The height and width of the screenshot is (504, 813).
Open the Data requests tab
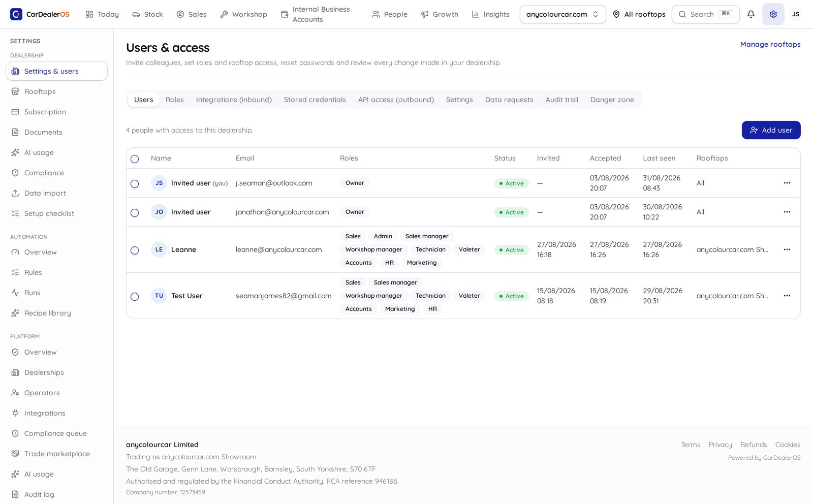[509, 100]
